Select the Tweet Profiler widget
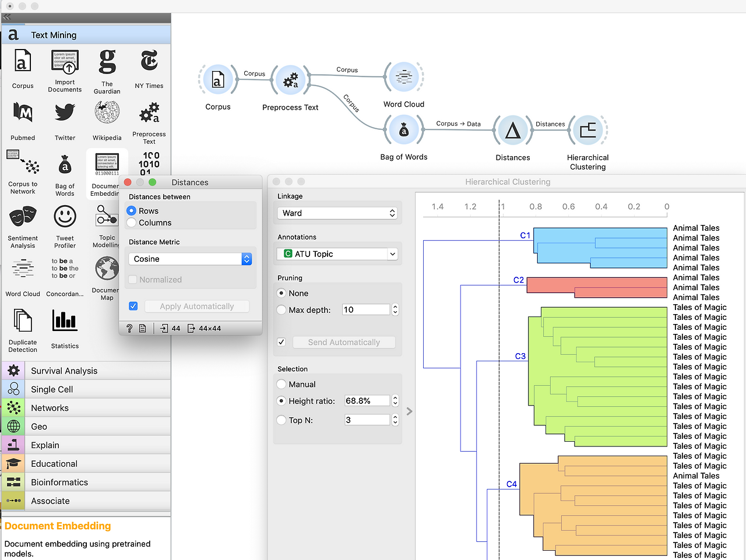The height and width of the screenshot is (560, 746). (65, 227)
